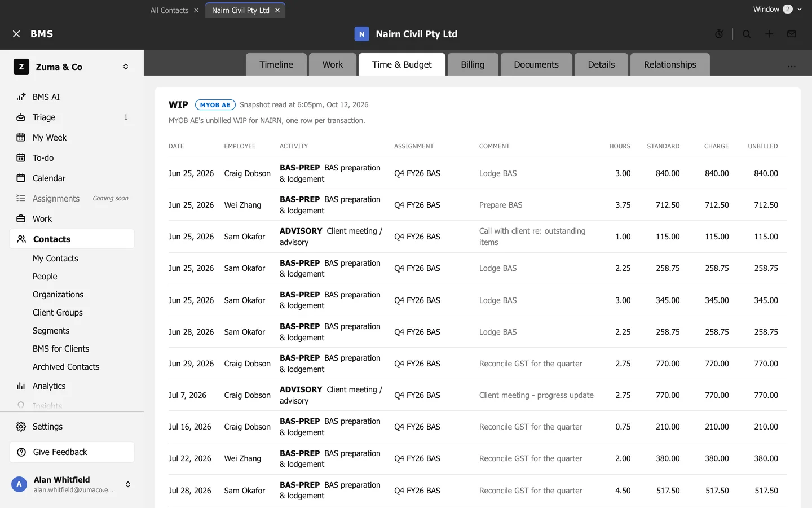Click the HOURS column header
This screenshot has width=812, height=508.
click(620, 146)
